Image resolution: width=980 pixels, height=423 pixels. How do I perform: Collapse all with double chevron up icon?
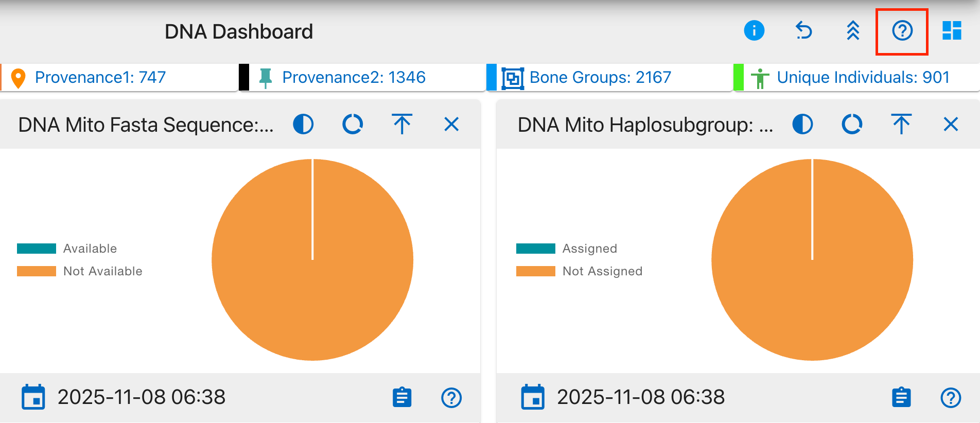[853, 31]
